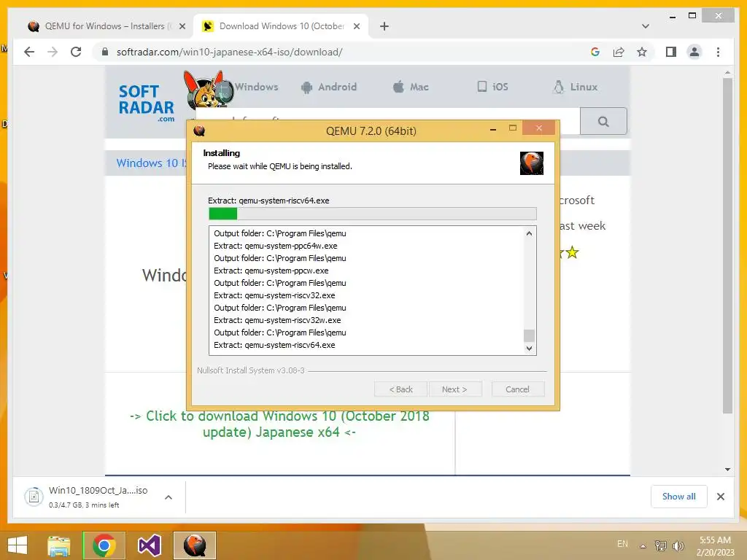Go back with the browser back arrow

pos(29,52)
